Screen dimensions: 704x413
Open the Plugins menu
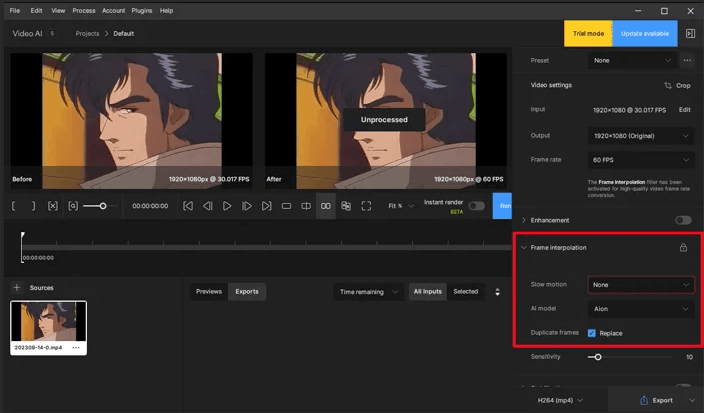click(142, 10)
